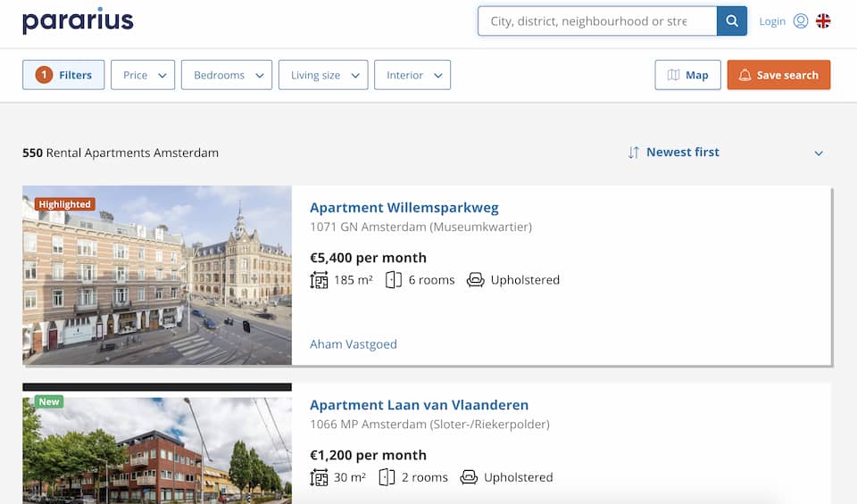
Task: Click the sort arrows icon beside Newest first
Action: (634, 153)
